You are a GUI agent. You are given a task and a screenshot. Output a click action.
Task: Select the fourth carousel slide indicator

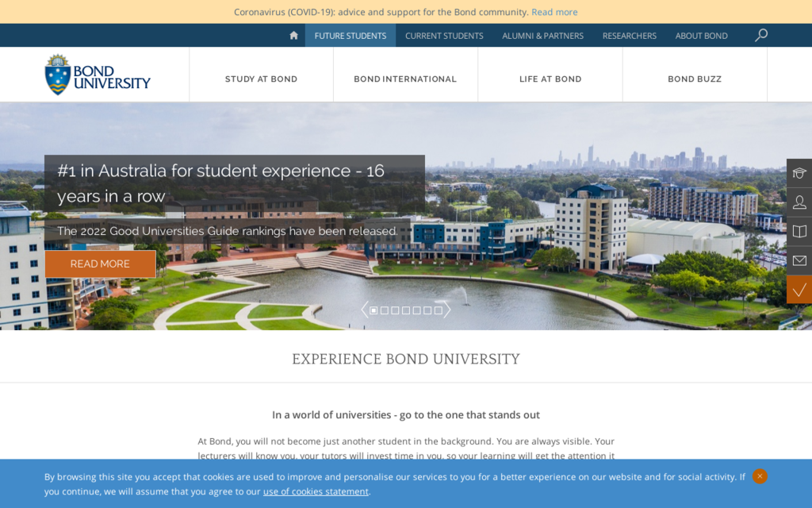(406, 310)
